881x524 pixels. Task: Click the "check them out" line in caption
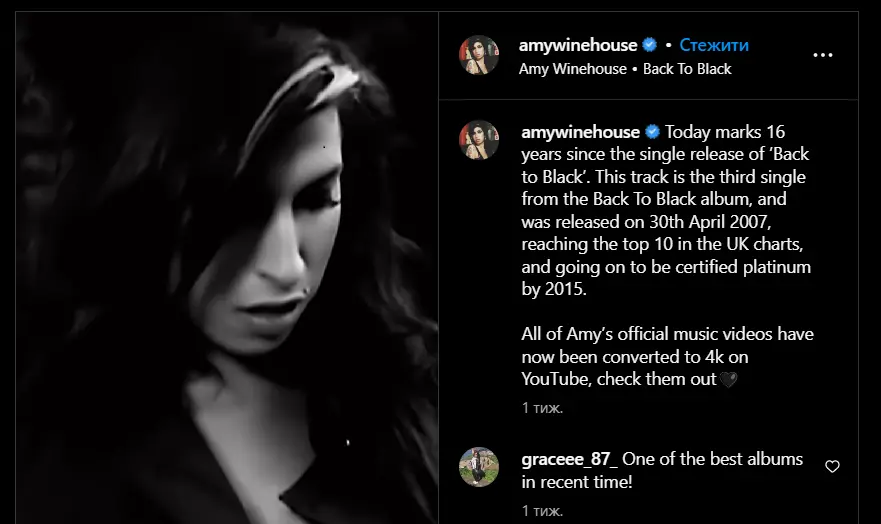pyautogui.click(x=656, y=379)
